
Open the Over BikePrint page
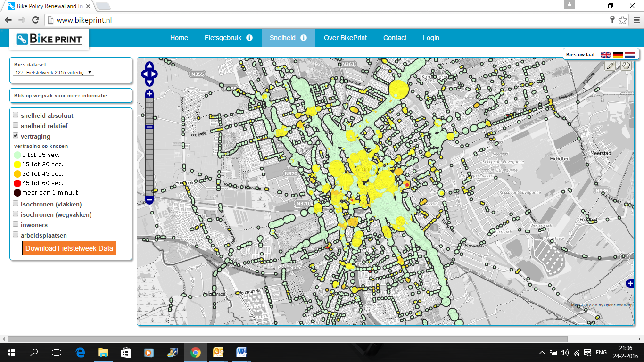pos(345,38)
